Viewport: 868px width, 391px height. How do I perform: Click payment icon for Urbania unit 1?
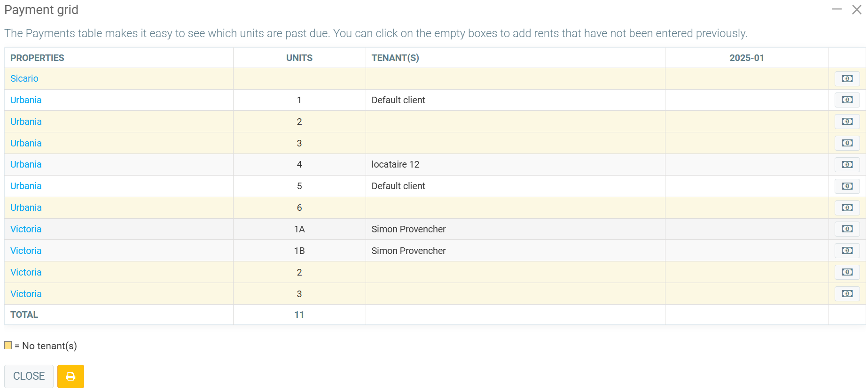(847, 100)
